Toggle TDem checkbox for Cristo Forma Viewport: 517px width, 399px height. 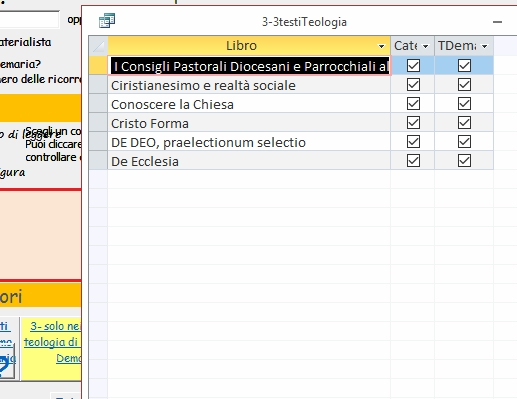click(x=464, y=123)
